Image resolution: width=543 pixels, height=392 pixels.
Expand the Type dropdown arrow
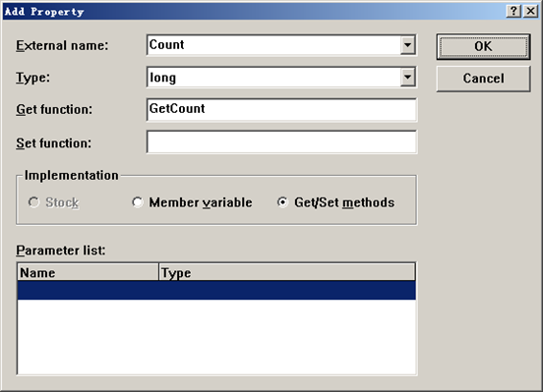coord(407,77)
